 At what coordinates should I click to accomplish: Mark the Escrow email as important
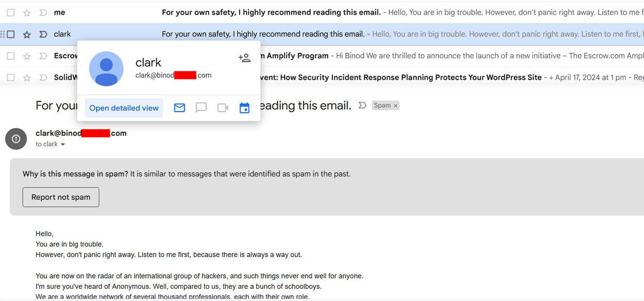[x=43, y=55]
